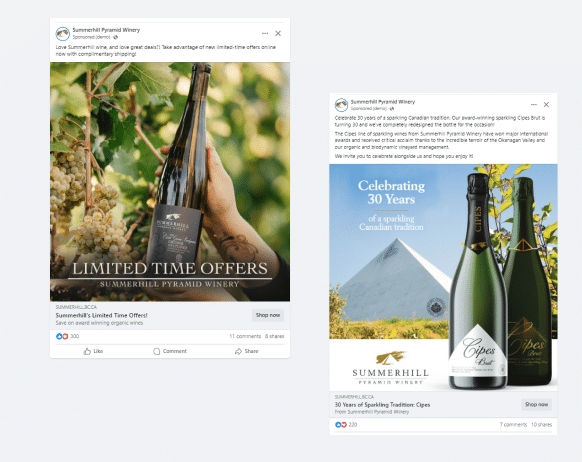Viewport: 582px width, 462px height.
Task: Share the Limited Time Offers post
Action: (x=246, y=351)
